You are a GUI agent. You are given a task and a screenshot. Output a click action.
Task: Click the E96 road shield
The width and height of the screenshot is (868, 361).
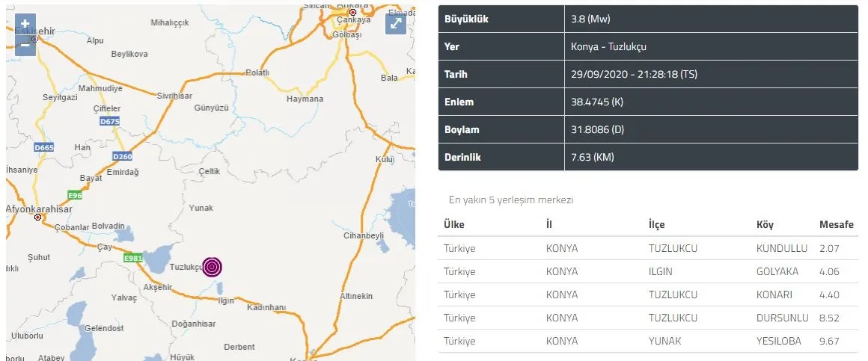(75, 196)
